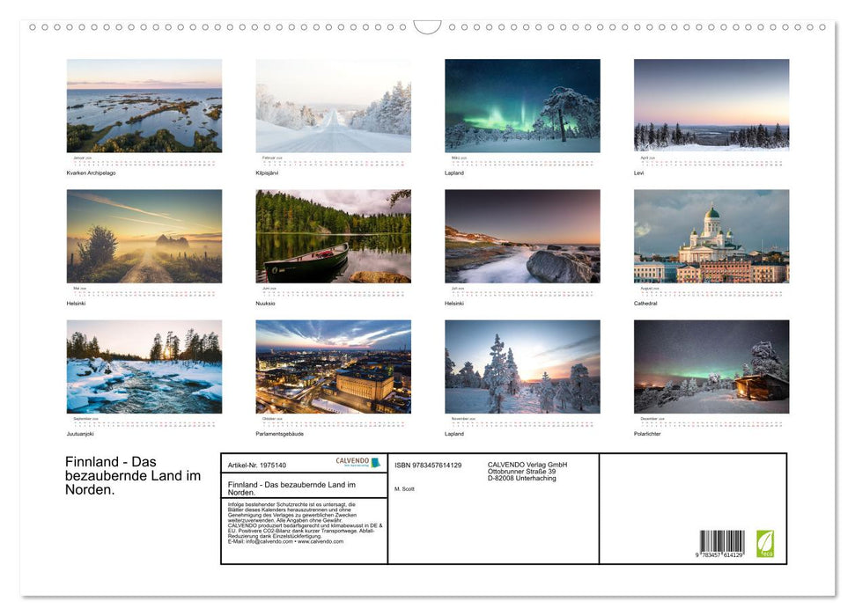
Task: Click the green boat Nuuksio June image
Action: click(332, 236)
